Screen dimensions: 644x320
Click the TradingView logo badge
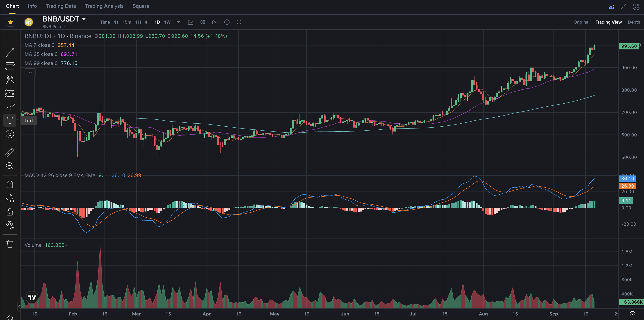32,297
